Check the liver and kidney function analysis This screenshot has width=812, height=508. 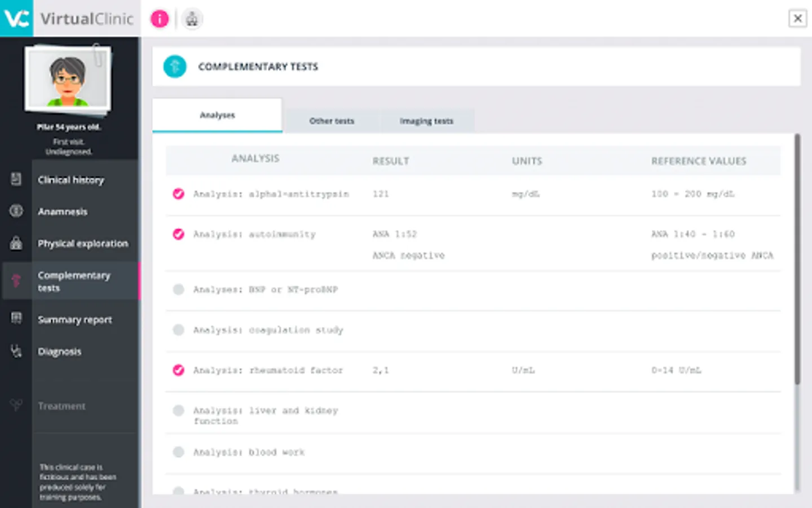coord(178,410)
